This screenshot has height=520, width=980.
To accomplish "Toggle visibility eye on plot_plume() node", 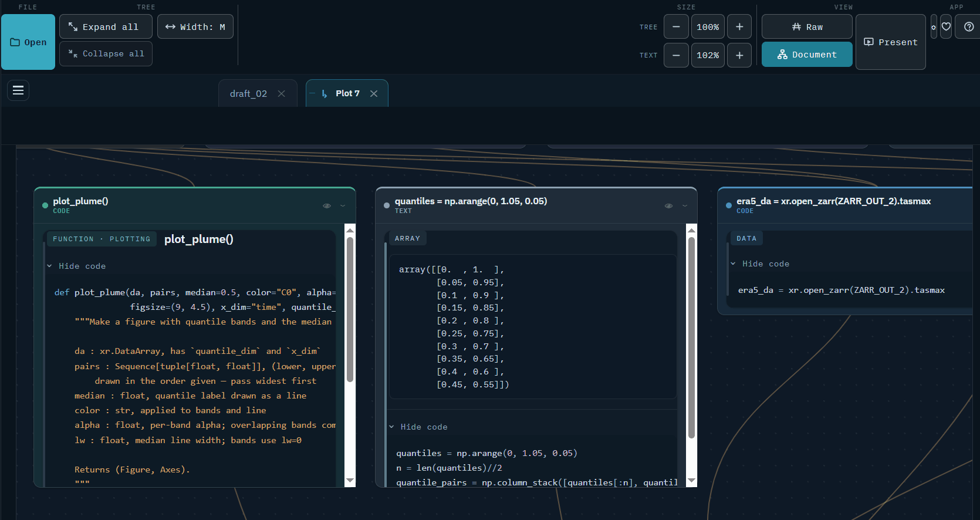I will point(327,206).
